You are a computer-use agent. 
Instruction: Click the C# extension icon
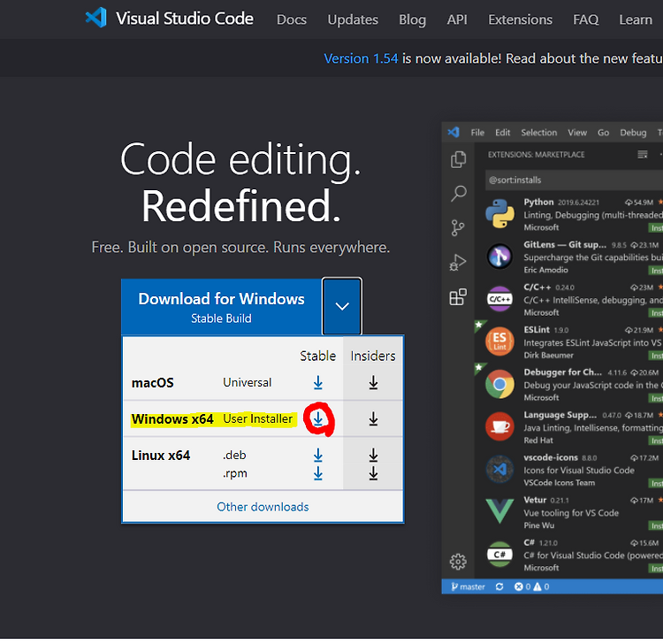[499, 555]
